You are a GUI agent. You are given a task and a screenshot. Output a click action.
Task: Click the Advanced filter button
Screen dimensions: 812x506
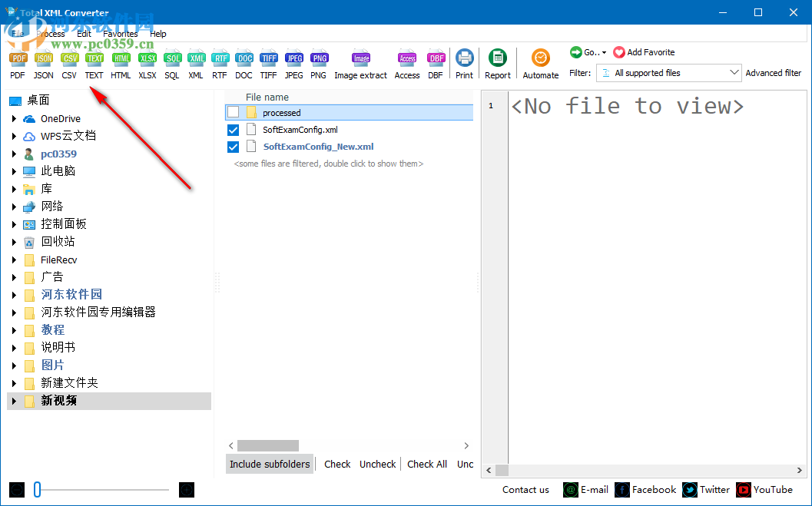[774, 72]
